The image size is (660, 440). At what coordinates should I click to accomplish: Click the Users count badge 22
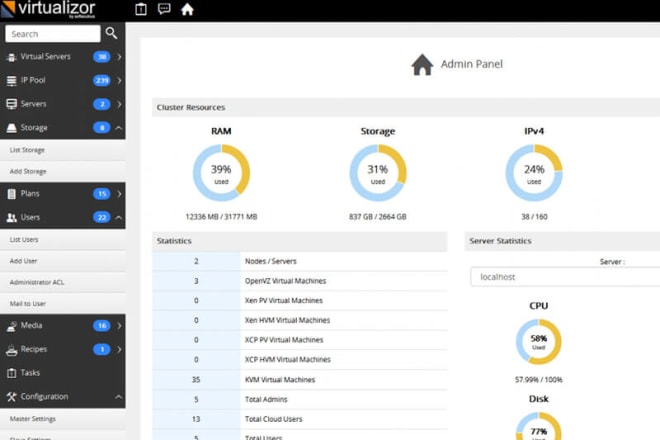click(101, 217)
